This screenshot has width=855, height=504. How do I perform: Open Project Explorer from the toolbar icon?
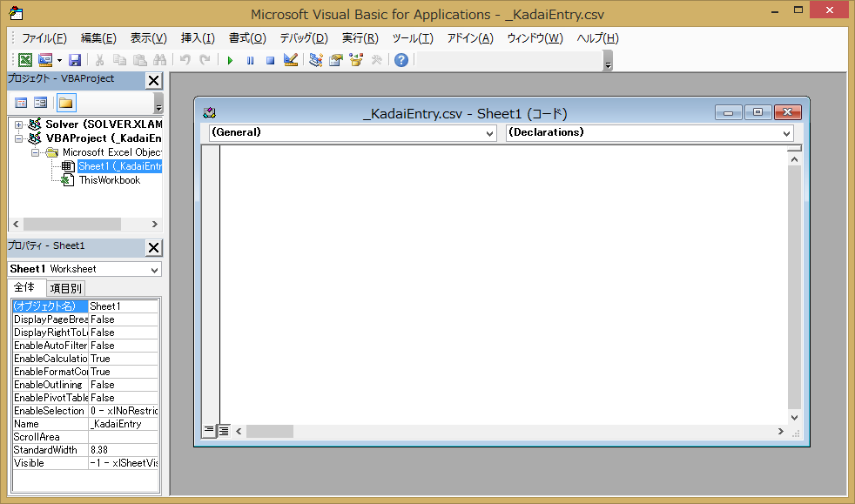(316, 60)
